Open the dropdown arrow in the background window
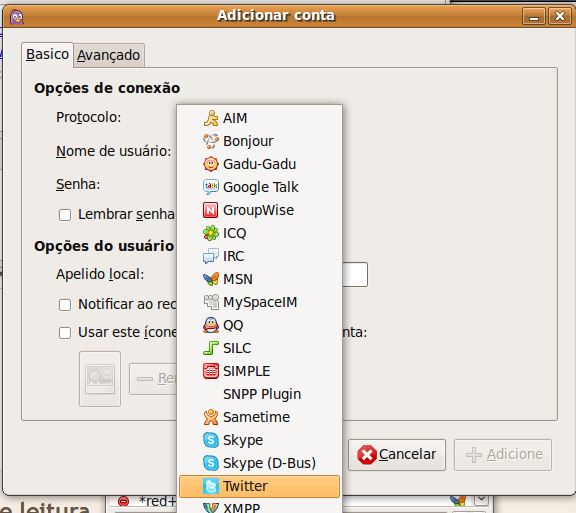The image size is (576, 513). click(481, 500)
